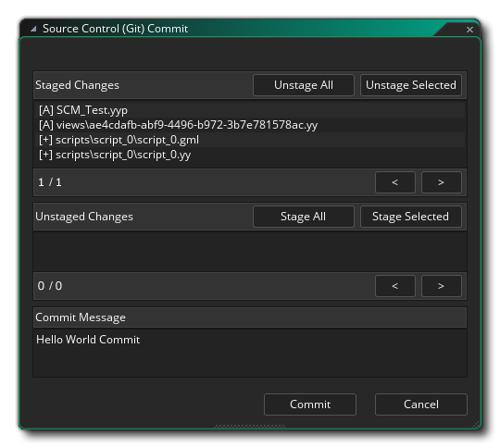The height and width of the screenshot is (448, 500).
Task: Select the staged views ae4cdafb .yy file
Action: pos(250,125)
